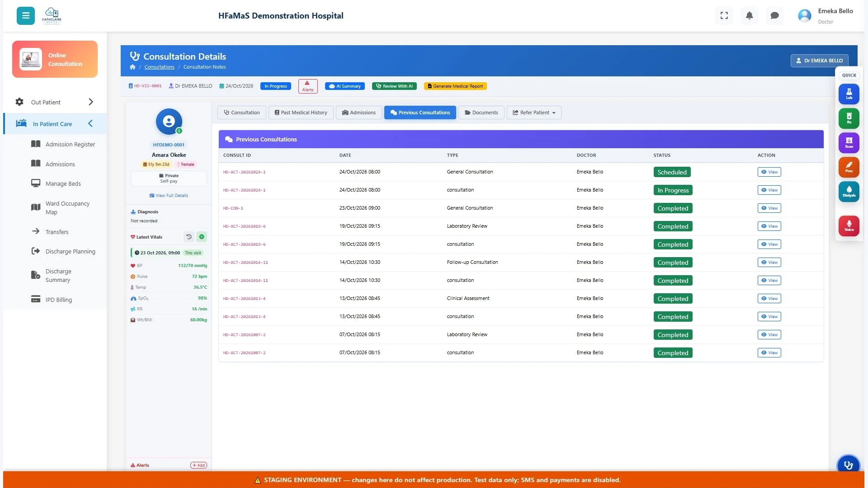Click the floating stethoscope button
Image resolution: width=868 pixels, height=488 pixels.
click(x=849, y=465)
